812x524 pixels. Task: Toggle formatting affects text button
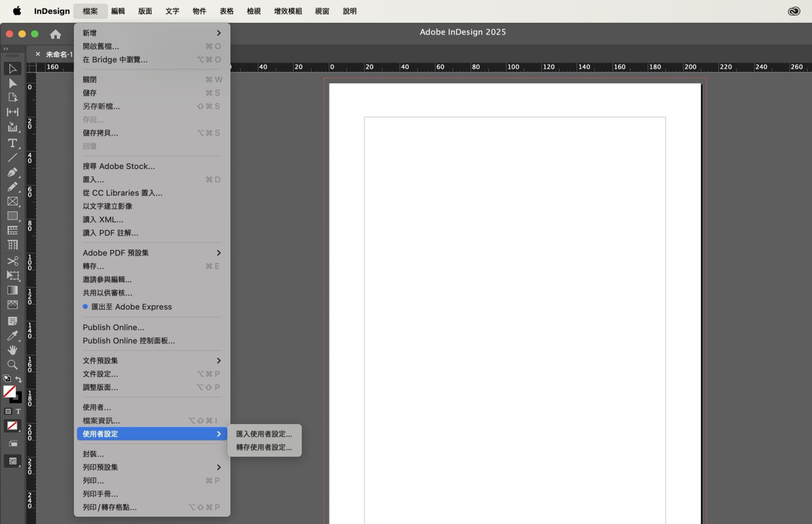click(18, 411)
